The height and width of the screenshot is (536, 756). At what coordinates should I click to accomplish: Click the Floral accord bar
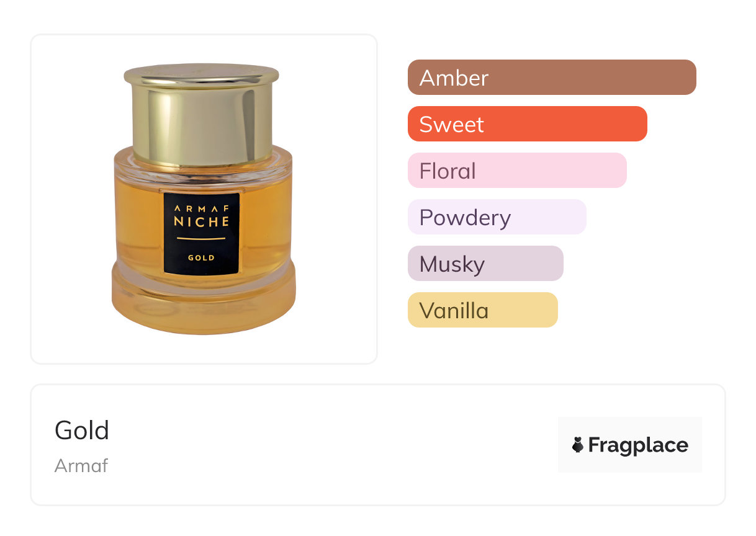coord(517,170)
